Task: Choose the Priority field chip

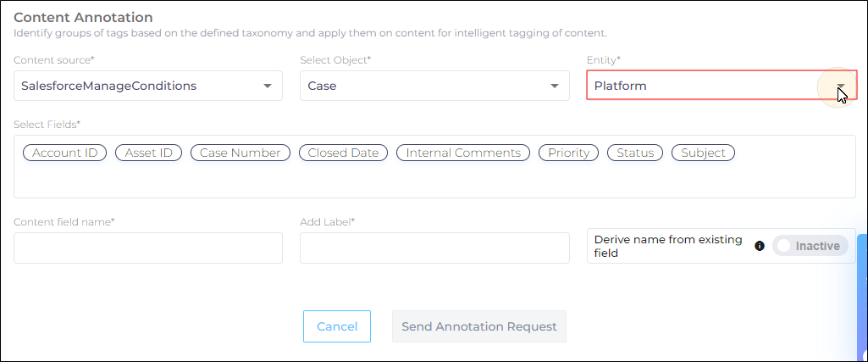Action: coord(568,153)
